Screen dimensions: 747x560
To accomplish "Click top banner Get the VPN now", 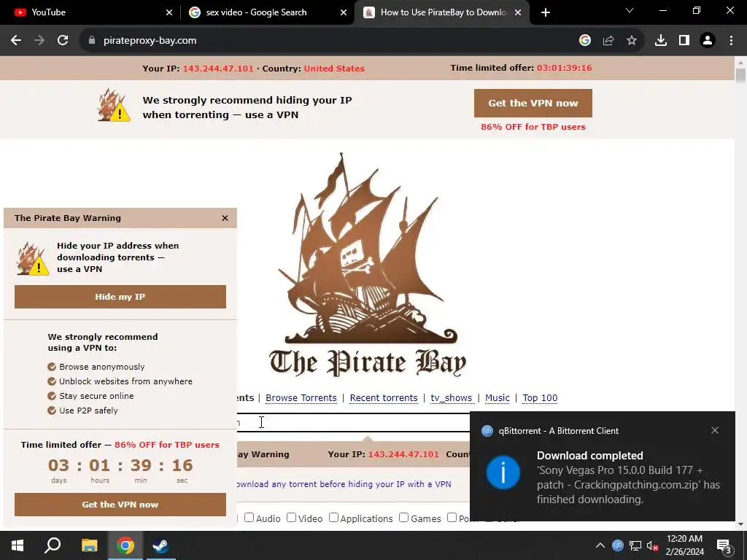I will click(533, 103).
